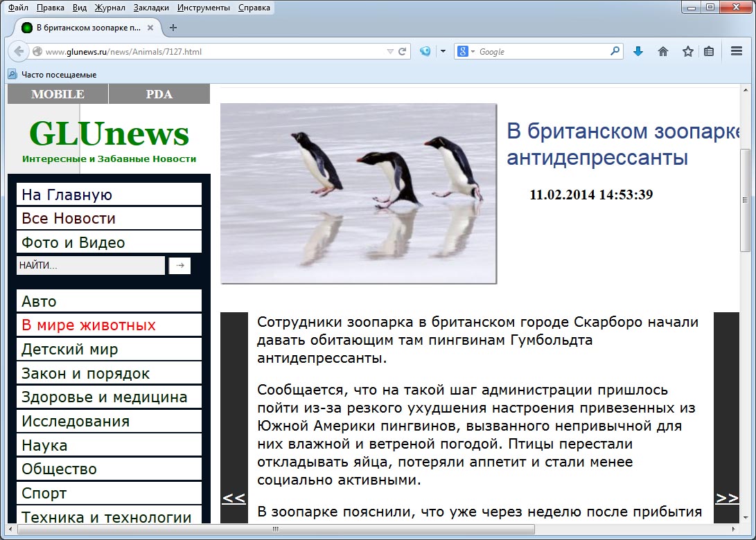Image resolution: width=756 pixels, height=540 pixels.
Task: Go to the browser home page icon
Action: (x=663, y=51)
